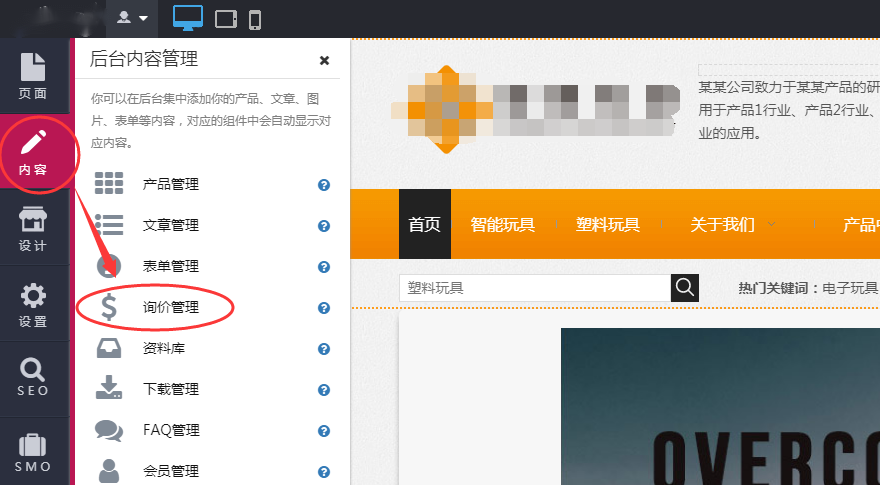Image resolution: width=880 pixels, height=485 pixels.
Task: Select 文章管理 article management
Action: coord(171,226)
